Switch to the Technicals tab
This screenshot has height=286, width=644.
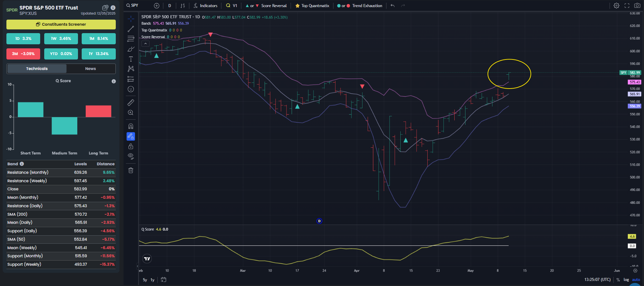point(37,69)
